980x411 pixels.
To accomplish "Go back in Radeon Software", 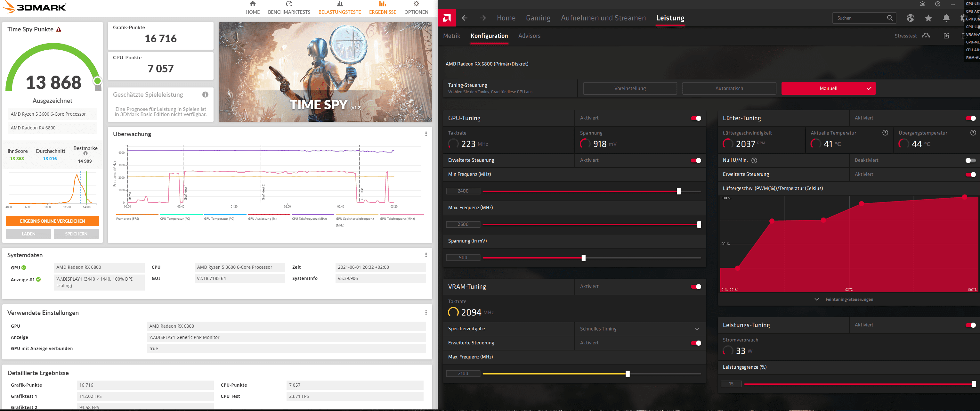I will pos(465,18).
